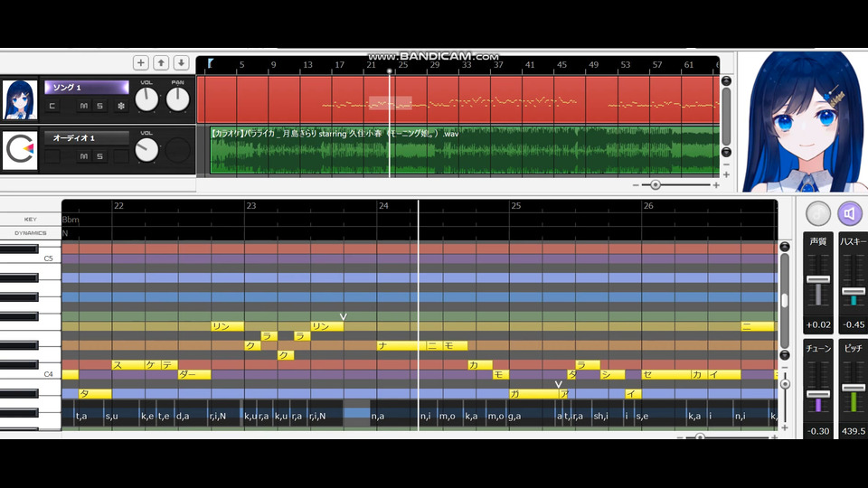
Task: Click the character portrait image
Action: coord(803,122)
